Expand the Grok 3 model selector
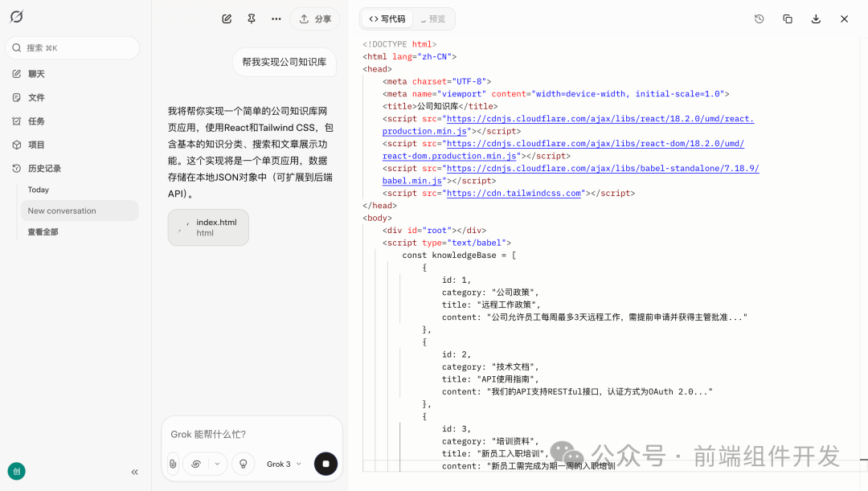Image resolution: width=868 pixels, height=491 pixels. click(282, 464)
